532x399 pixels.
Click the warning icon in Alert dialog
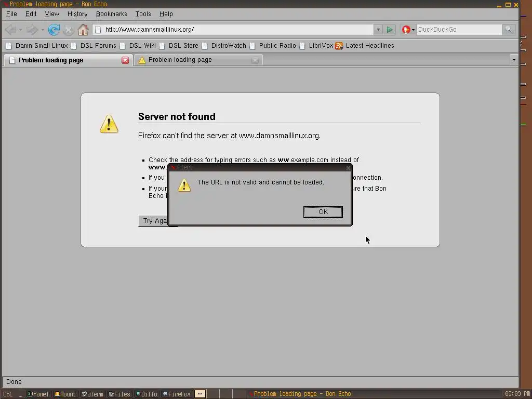[184, 185]
